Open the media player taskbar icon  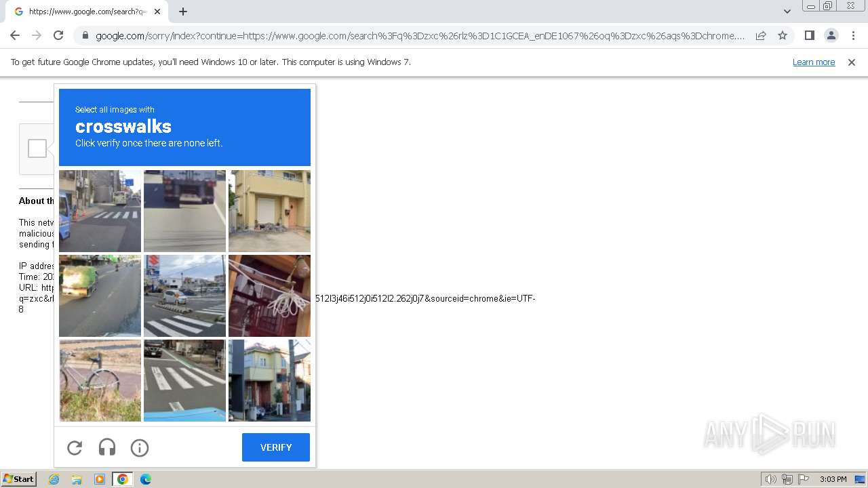[100, 479]
